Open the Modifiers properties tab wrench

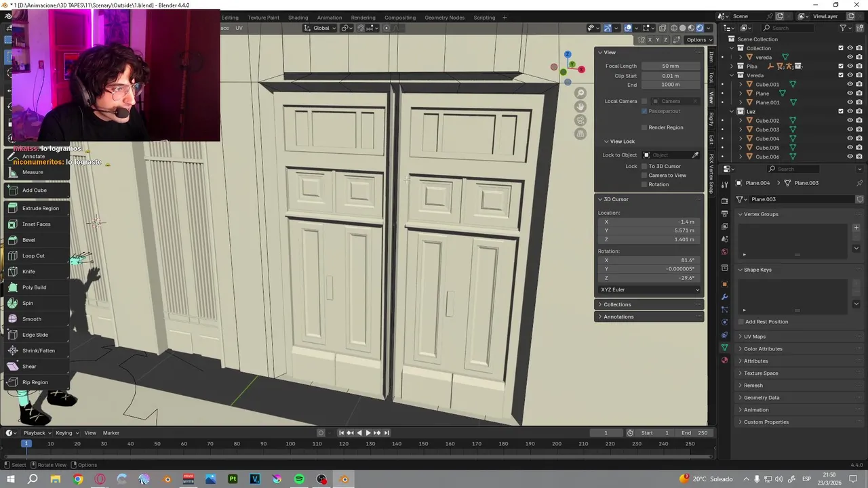(724, 297)
